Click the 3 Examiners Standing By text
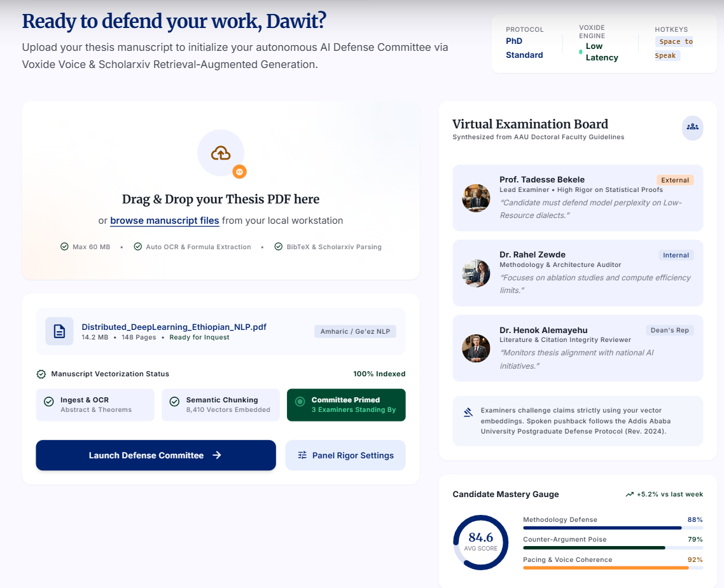 (x=354, y=409)
